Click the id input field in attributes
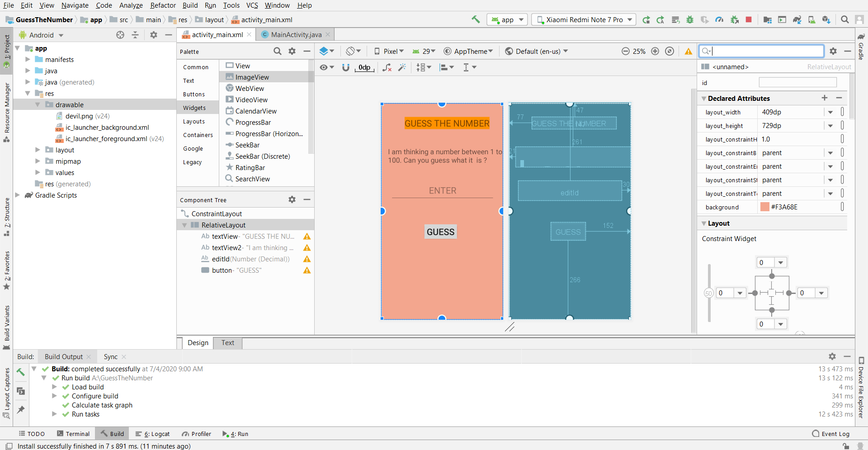Viewport: 868px width, 450px height. click(x=797, y=82)
